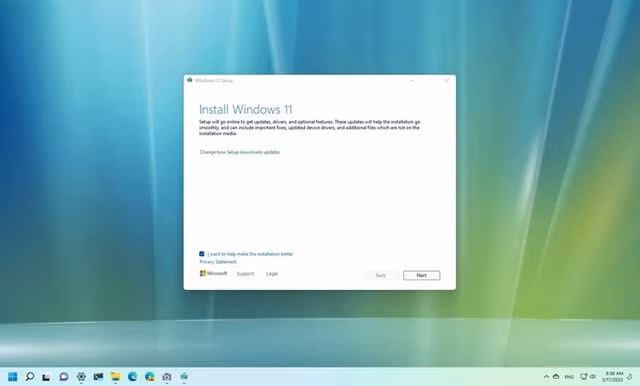Open the Windows Start menu

click(x=13, y=376)
